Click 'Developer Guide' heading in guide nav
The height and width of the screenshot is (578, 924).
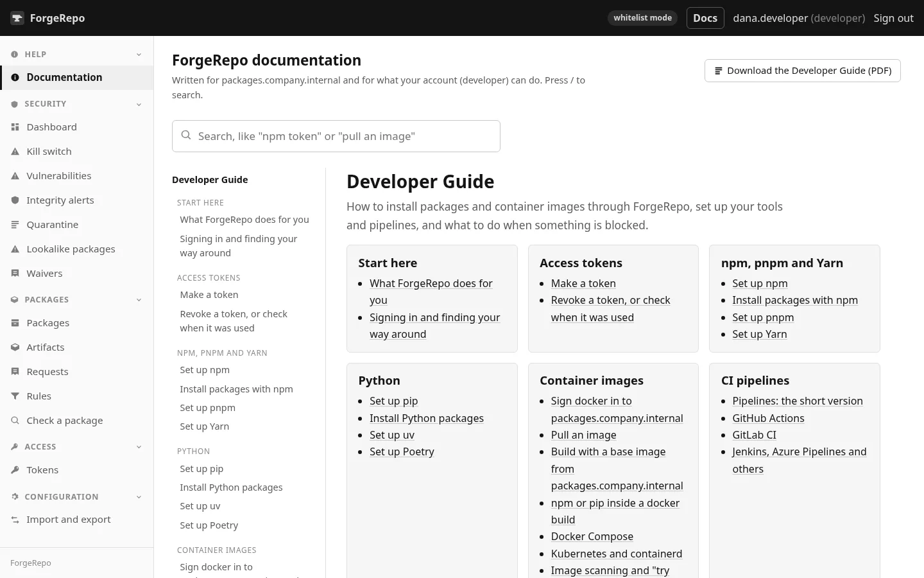click(x=210, y=180)
